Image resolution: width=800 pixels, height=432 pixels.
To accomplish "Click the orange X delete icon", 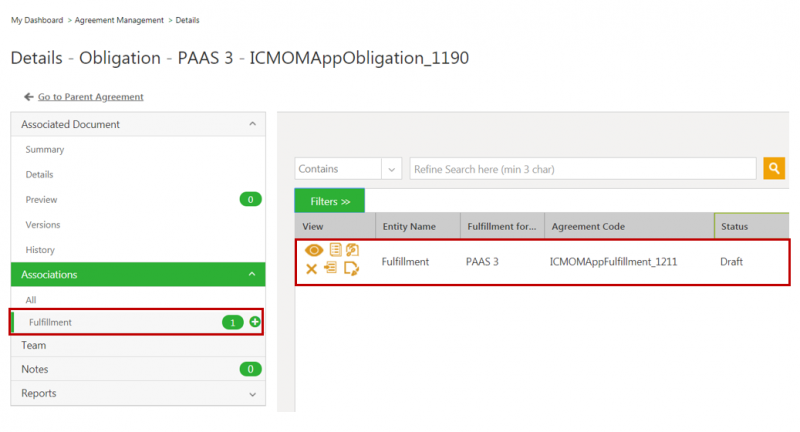I will 311,269.
